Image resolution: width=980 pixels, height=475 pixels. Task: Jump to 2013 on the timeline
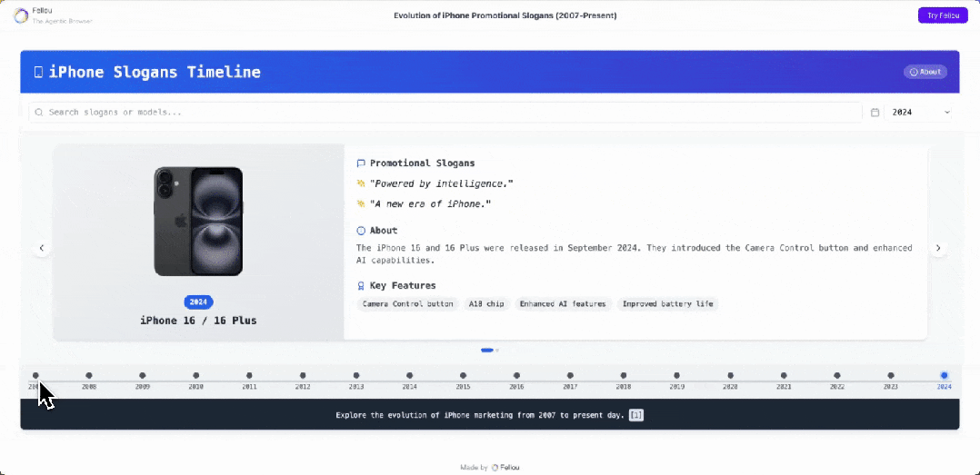[356, 376]
